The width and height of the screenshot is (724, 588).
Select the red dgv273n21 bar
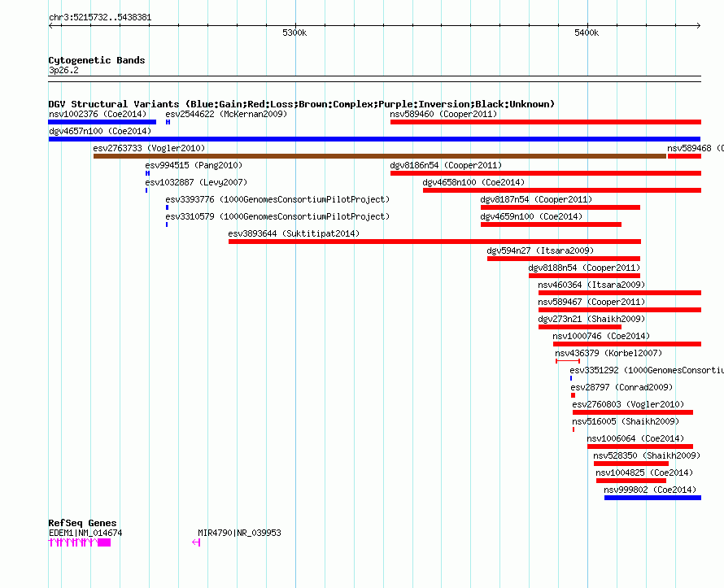click(580, 327)
